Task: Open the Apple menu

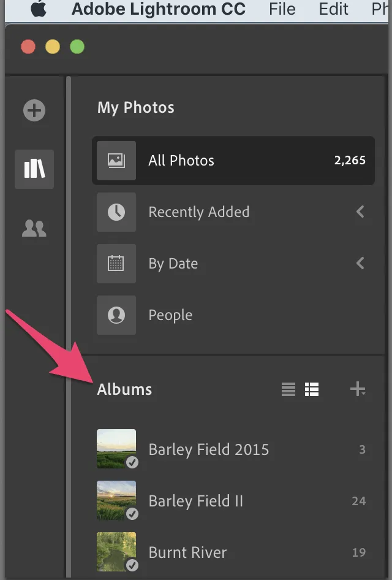Action: coord(39,9)
